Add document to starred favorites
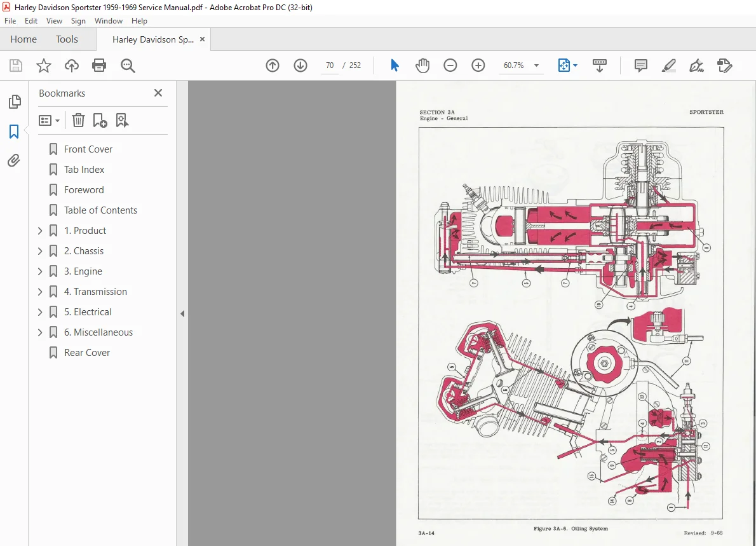756x546 pixels. pyautogui.click(x=44, y=65)
